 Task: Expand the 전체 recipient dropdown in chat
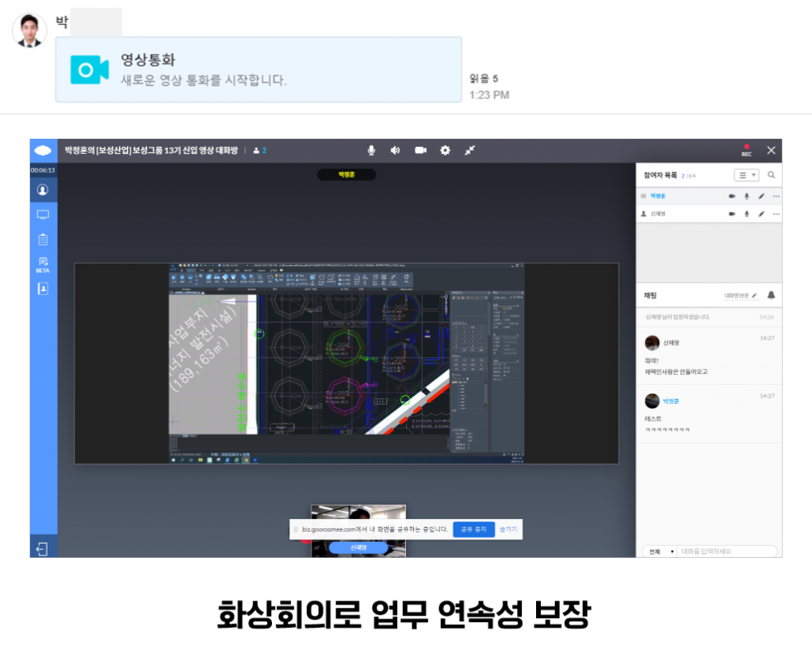coord(660,551)
